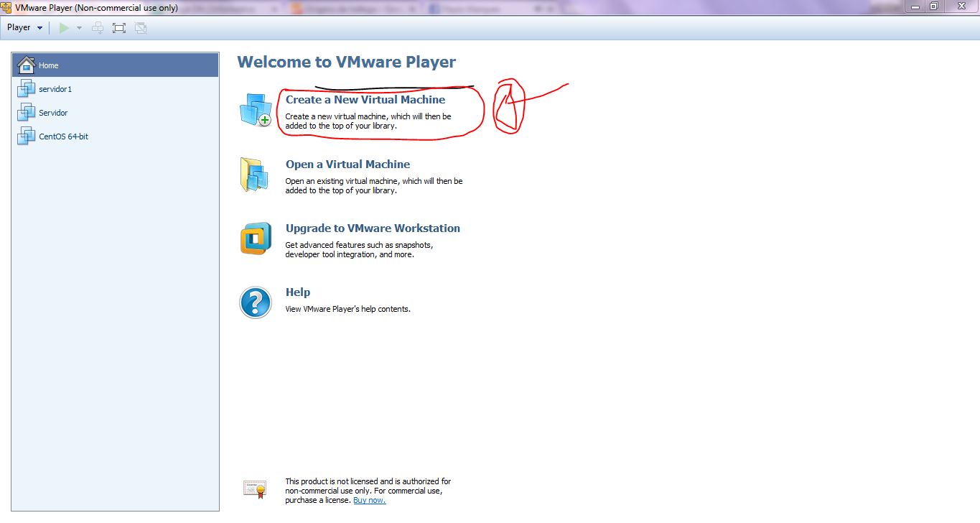Click 'View VMware Player's help contents.' text
Image resolution: width=980 pixels, height=523 pixels.
[x=347, y=309]
